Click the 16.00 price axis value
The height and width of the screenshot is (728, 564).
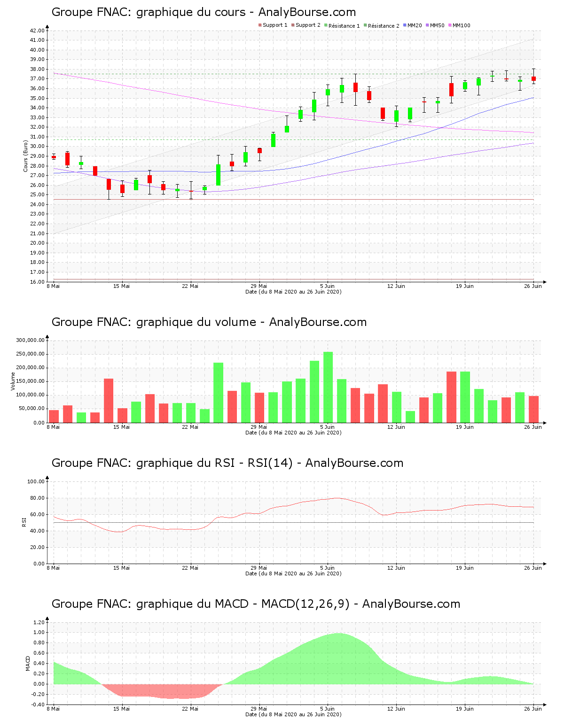[37, 282]
